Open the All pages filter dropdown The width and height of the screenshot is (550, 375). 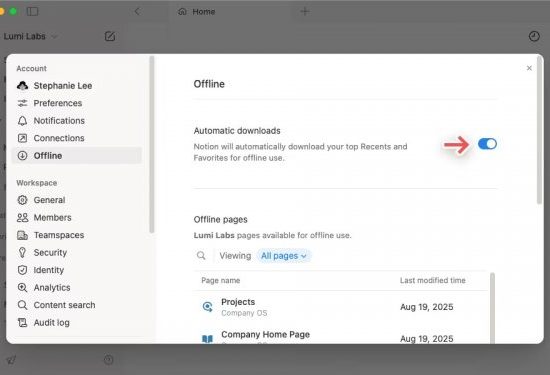pyautogui.click(x=284, y=256)
